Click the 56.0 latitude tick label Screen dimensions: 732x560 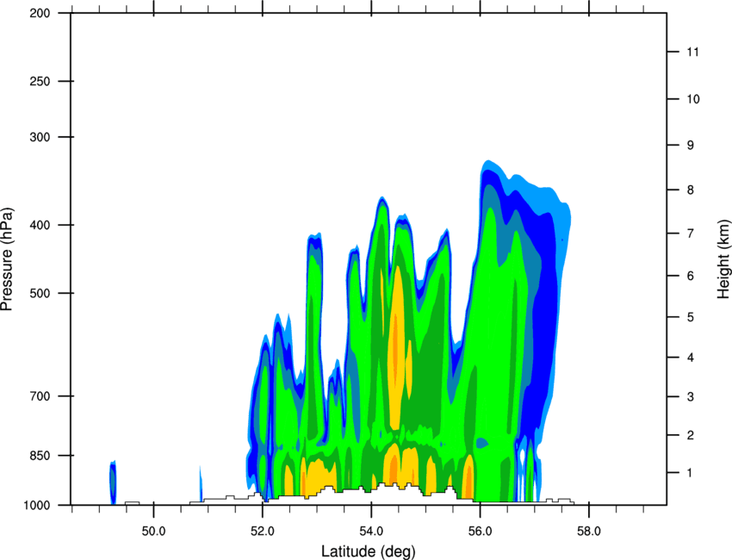(480, 532)
